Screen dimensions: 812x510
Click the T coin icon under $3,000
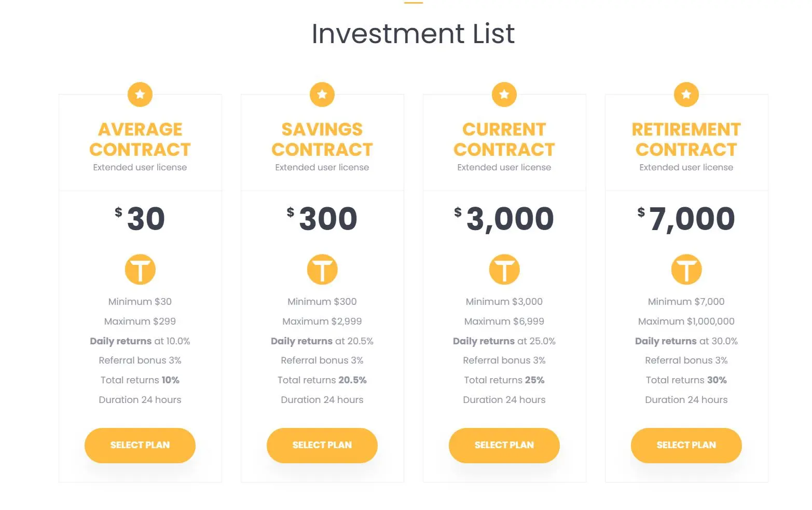point(504,269)
